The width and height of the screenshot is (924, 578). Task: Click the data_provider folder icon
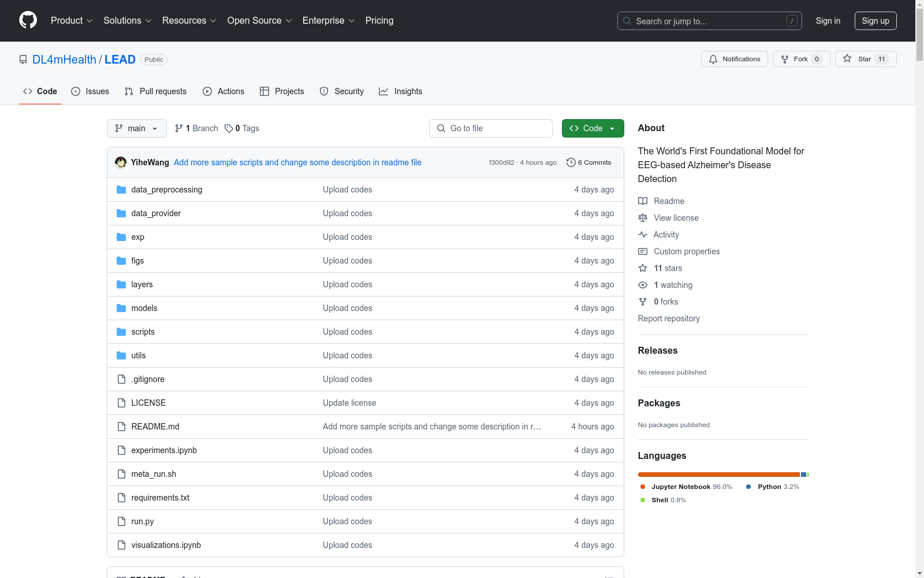coord(121,213)
